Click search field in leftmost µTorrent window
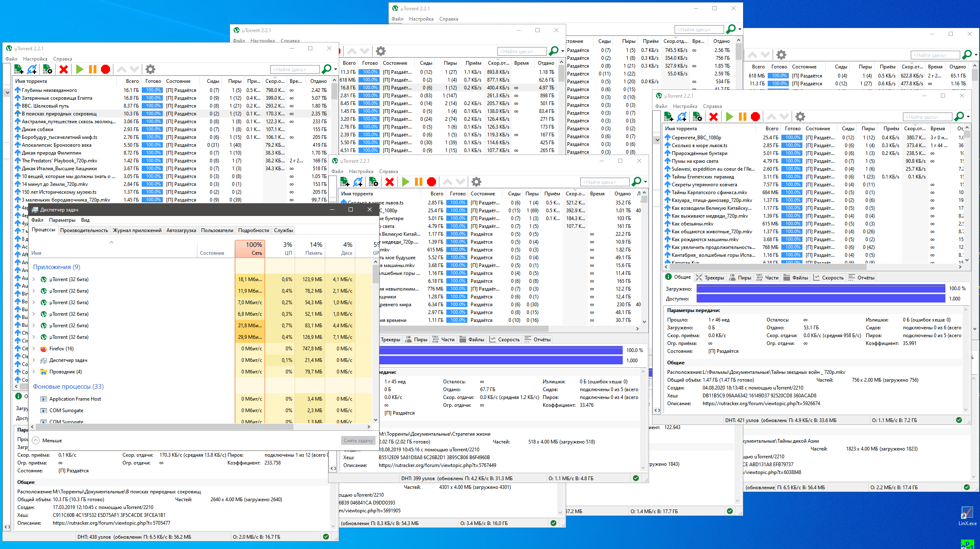 tap(295, 70)
